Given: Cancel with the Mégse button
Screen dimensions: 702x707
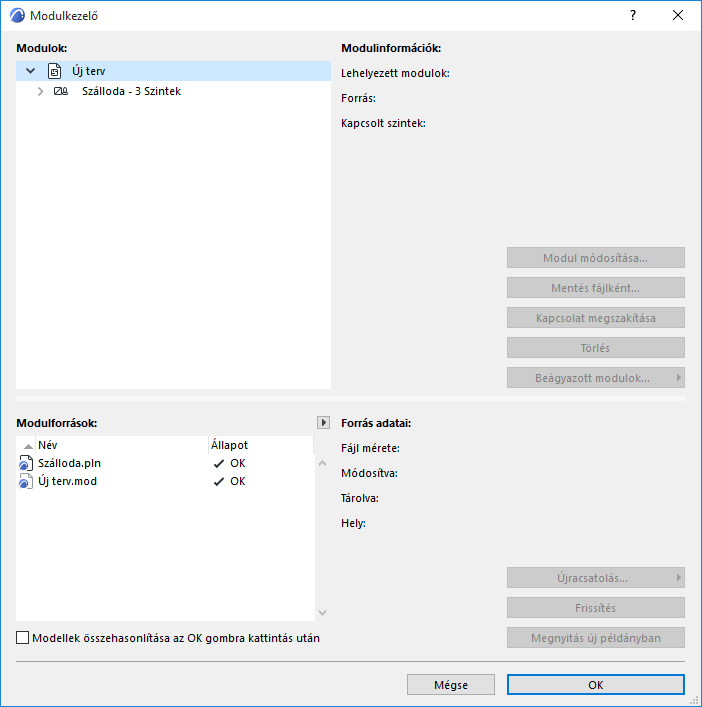Looking at the screenshot, I should point(451,685).
